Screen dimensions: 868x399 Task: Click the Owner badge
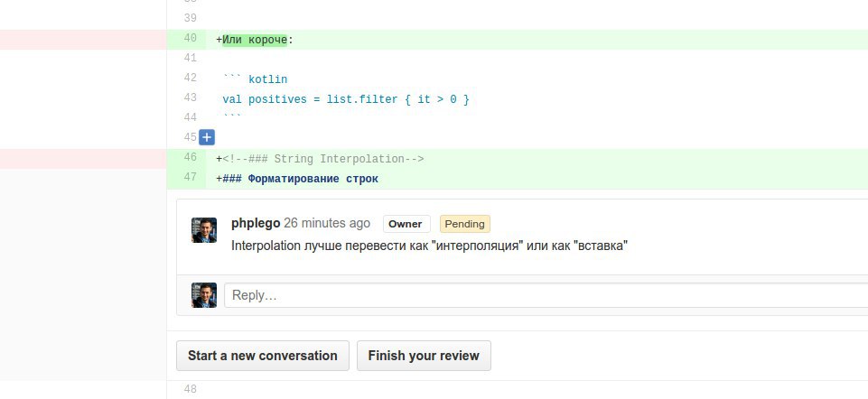click(406, 224)
